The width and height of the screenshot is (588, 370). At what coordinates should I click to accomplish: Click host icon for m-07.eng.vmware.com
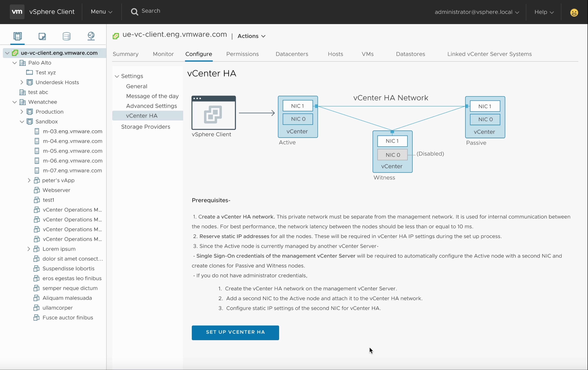[37, 171]
